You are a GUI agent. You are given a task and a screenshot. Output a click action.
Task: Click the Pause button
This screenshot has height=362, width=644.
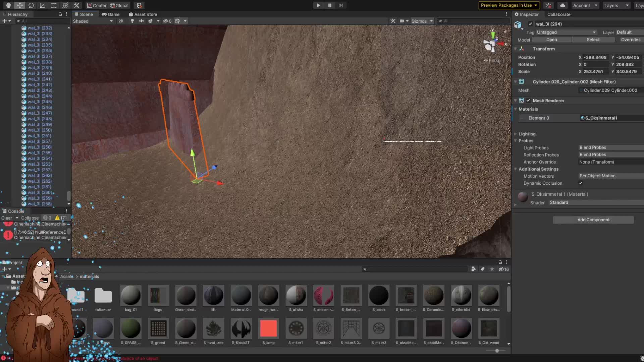[x=330, y=5]
